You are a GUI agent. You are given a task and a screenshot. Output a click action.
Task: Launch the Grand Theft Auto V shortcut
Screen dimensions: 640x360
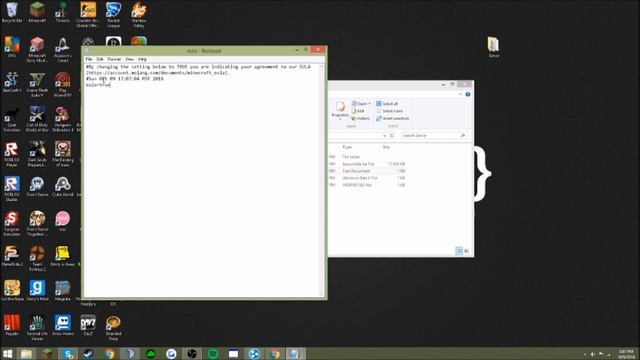37,85
